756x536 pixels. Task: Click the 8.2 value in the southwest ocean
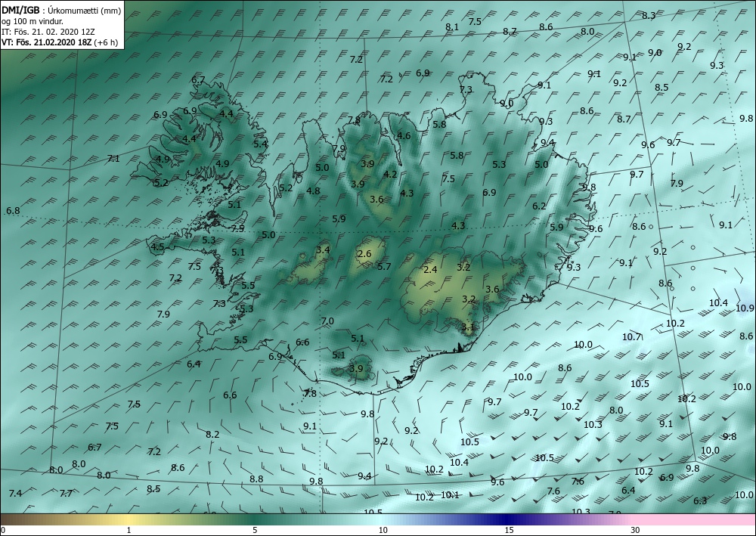[x=212, y=434]
